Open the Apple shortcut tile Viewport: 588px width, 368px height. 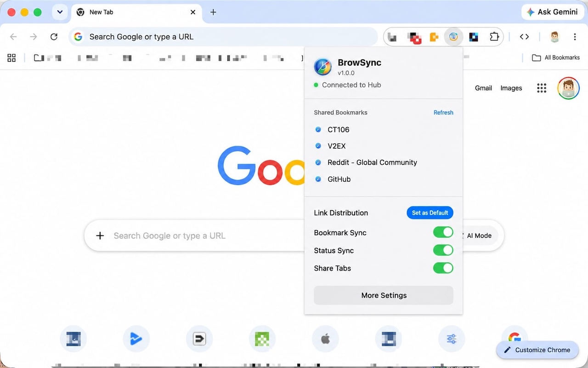point(325,339)
